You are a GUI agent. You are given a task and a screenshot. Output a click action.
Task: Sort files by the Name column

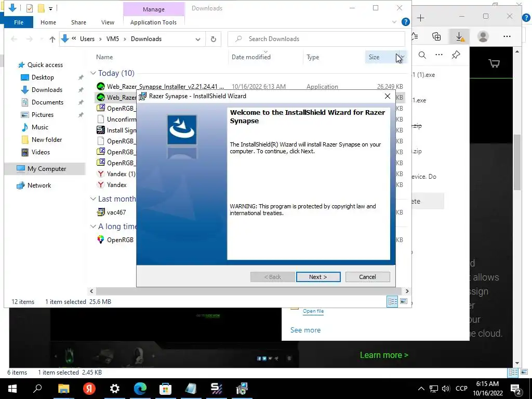click(x=104, y=57)
